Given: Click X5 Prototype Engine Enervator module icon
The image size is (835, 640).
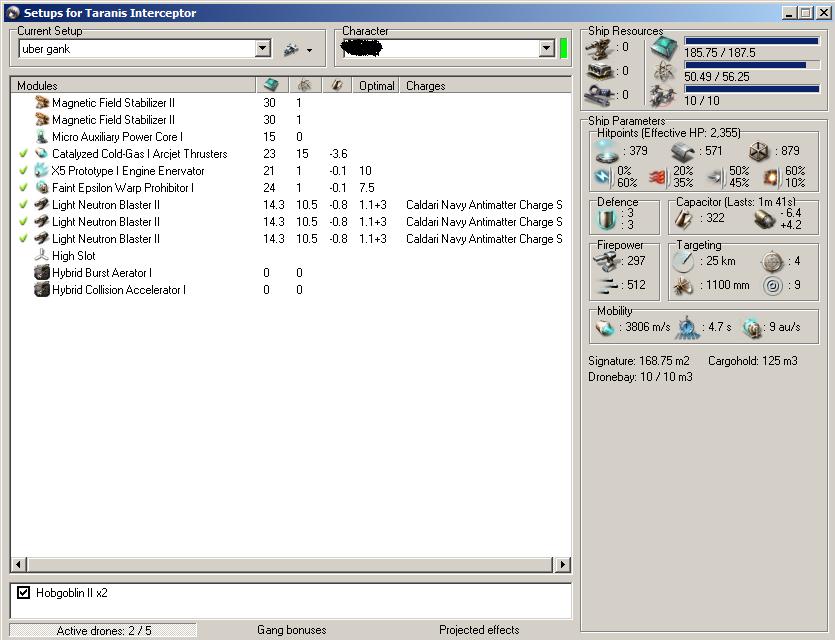Looking at the screenshot, I should (x=42, y=170).
